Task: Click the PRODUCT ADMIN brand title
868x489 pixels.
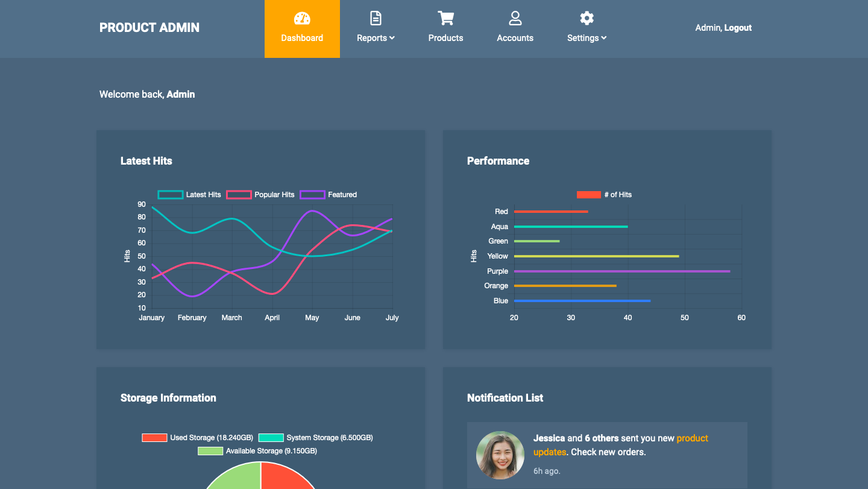Action: pyautogui.click(x=149, y=28)
